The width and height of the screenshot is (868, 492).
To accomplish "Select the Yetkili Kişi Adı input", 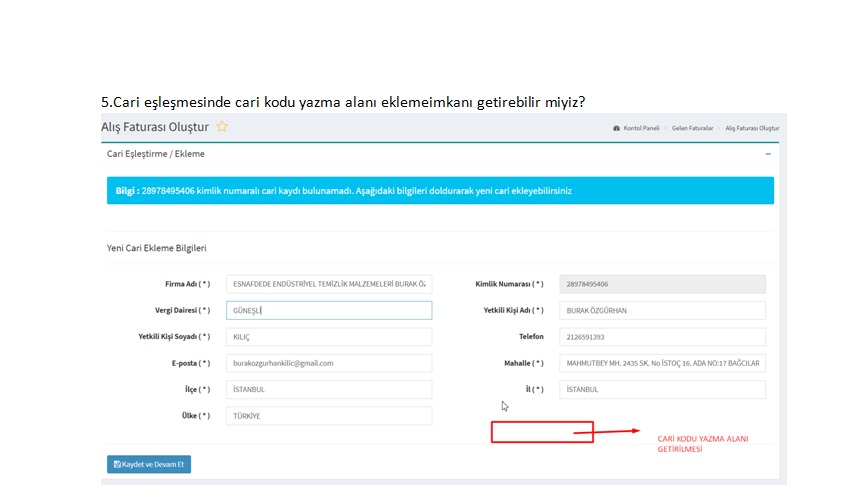I will (662, 310).
